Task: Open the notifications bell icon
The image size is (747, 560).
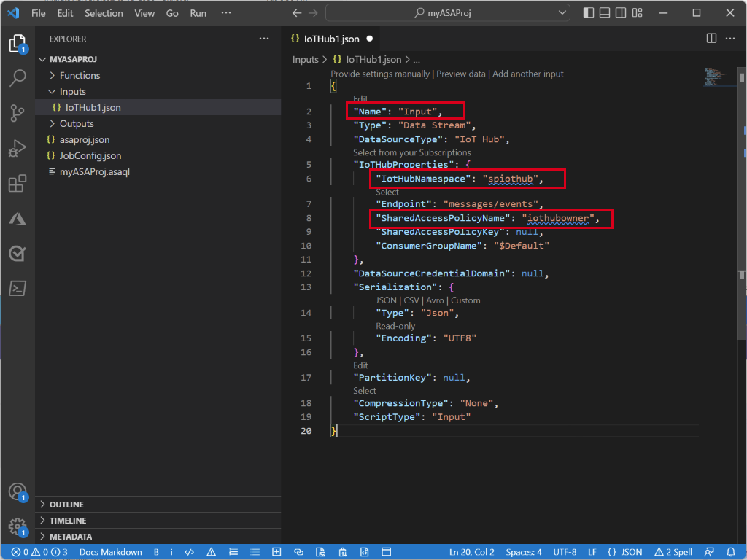Action: 731,552
